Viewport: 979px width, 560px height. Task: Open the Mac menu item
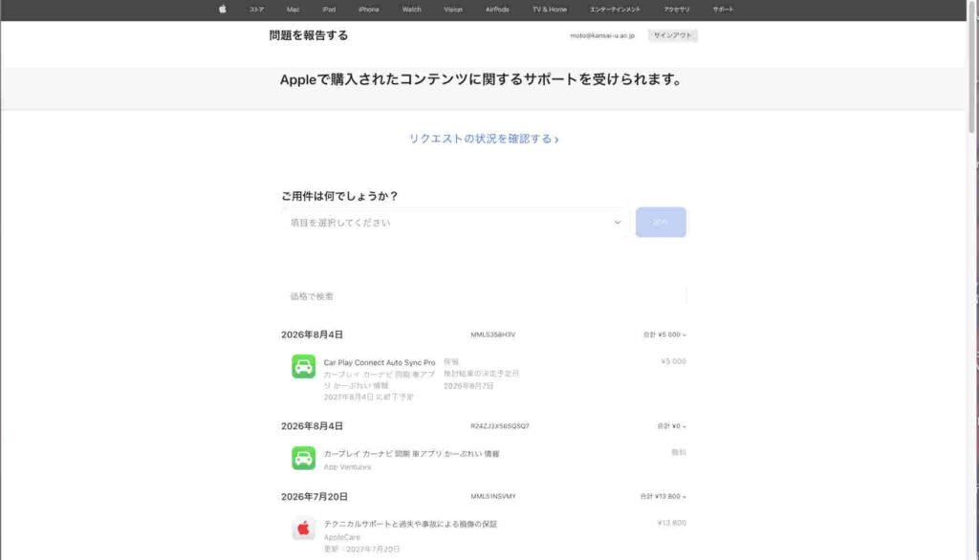[293, 10]
